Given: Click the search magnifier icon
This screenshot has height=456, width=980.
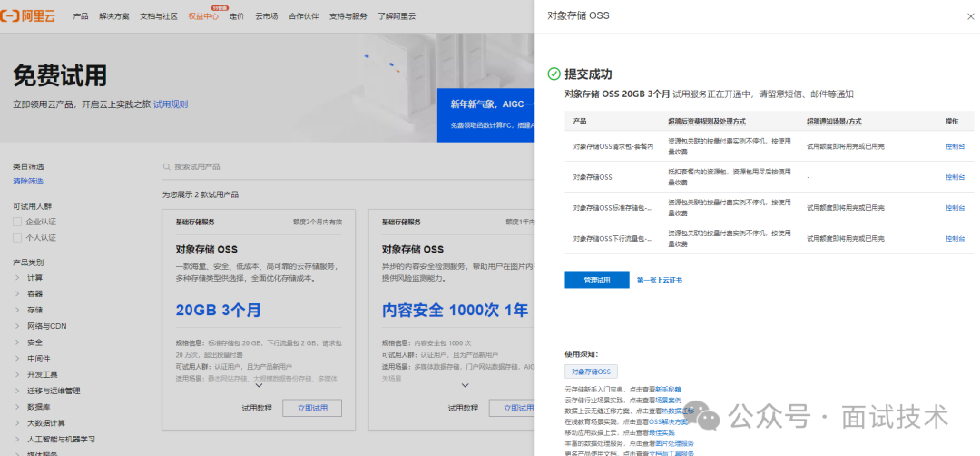Looking at the screenshot, I should coord(166,167).
